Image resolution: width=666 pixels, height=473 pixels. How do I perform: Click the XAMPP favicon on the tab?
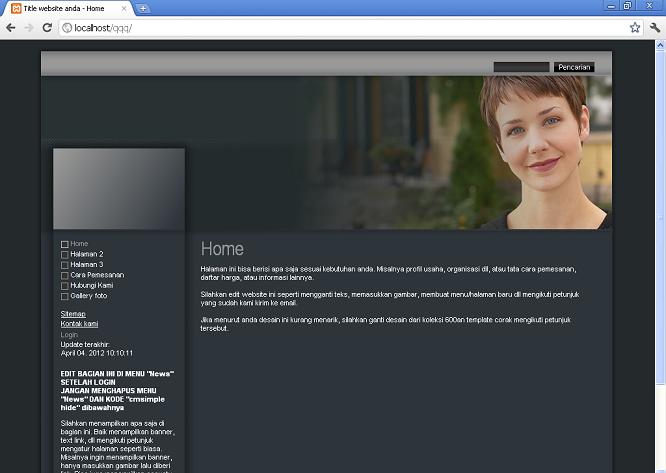click(16, 8)
